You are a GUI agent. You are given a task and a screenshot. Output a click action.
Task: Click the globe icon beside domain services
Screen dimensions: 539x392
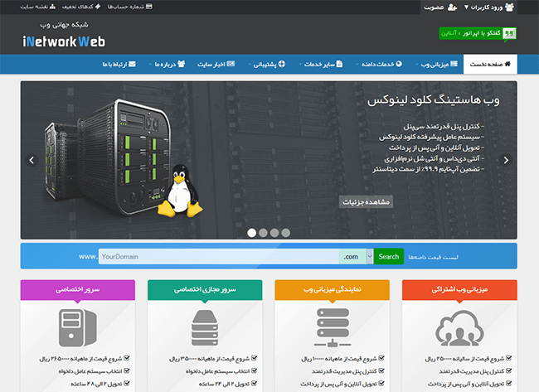(399, 64)
